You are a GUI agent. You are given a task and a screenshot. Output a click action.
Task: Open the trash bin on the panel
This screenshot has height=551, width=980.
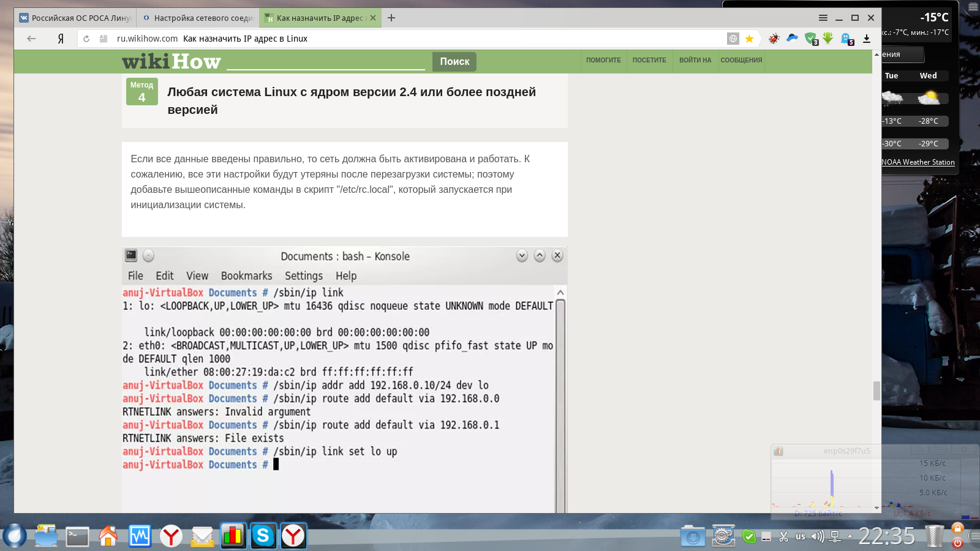point(934,536)
